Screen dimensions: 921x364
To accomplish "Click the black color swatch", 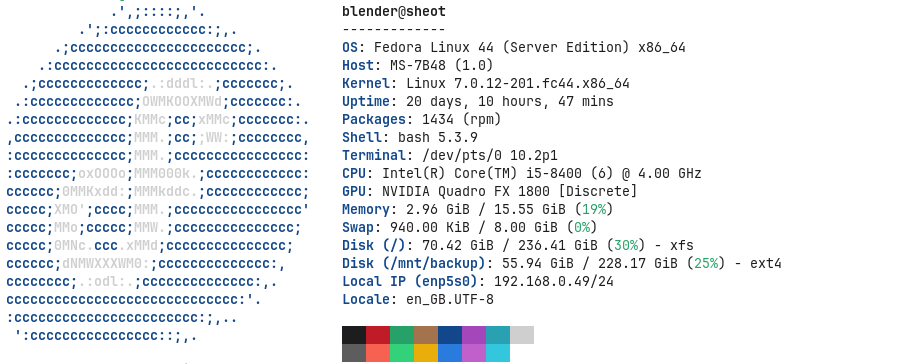I will (354, 335).
